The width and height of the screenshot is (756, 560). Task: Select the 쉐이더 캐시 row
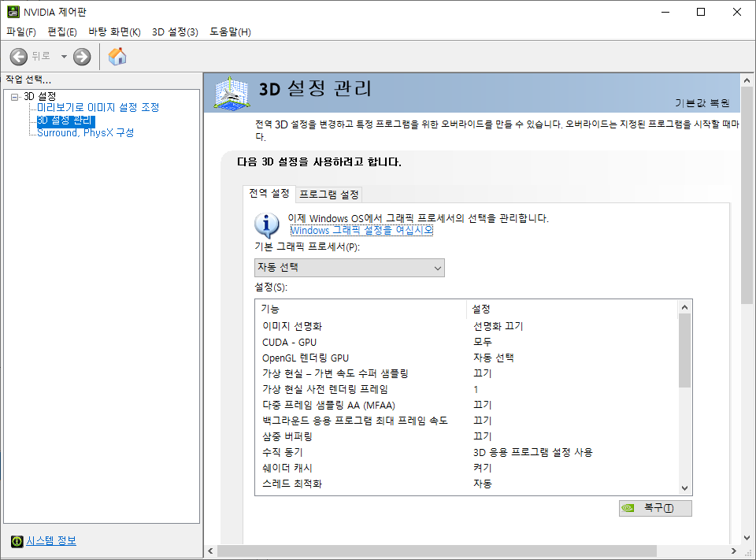click(x=465, y=468)
